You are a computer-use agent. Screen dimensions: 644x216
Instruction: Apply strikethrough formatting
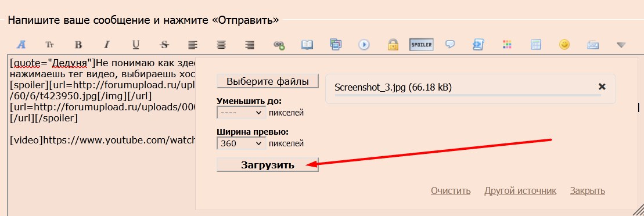164,44
